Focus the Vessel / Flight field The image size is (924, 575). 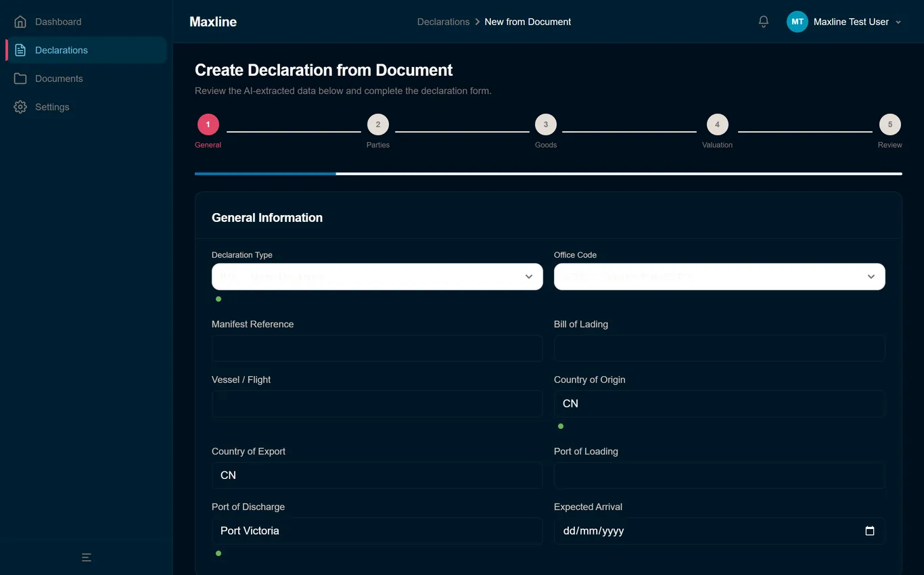click(377, 404)
